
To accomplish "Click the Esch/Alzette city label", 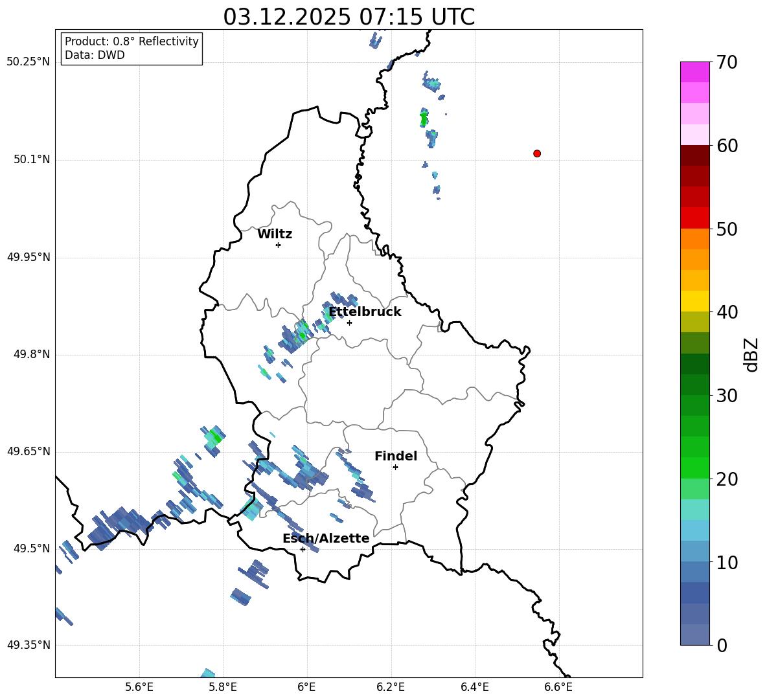I will click(x=326, y=538).
